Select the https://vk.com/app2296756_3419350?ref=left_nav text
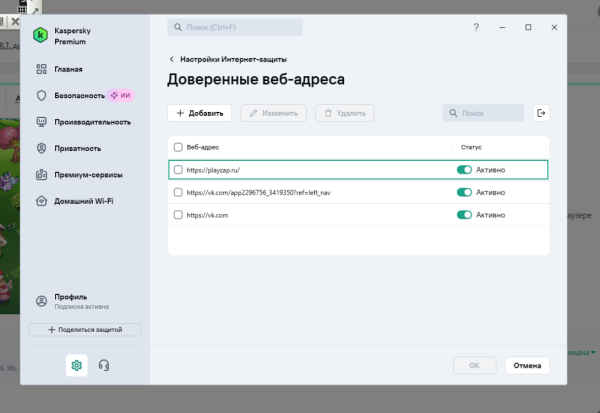This screenshot has height=413, width=600. (259, 193)
